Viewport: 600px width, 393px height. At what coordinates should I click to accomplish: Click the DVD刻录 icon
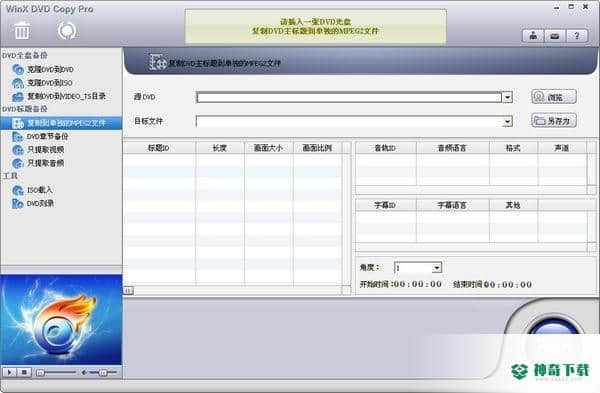click(18, 204)
